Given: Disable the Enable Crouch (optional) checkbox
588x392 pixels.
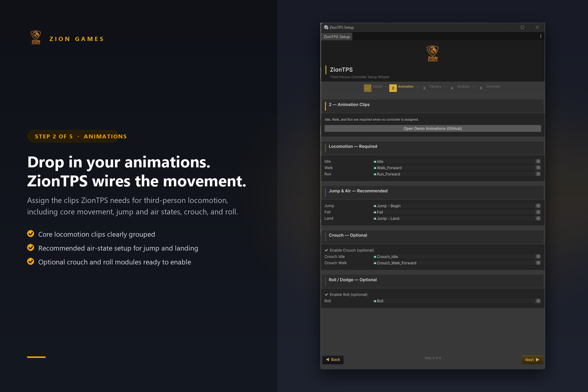Looking at the screenshot, I should click(x=326, y=250).
